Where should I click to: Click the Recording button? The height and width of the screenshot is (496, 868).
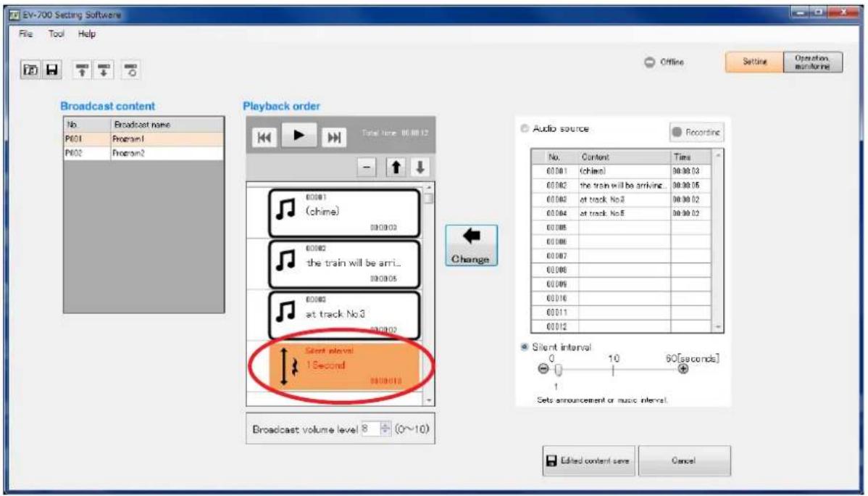696,132
